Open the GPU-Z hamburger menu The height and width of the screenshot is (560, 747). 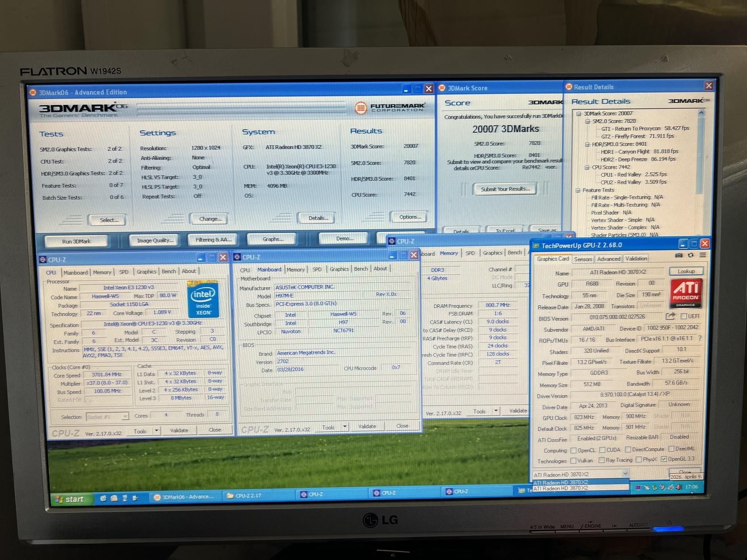point(703,255)
